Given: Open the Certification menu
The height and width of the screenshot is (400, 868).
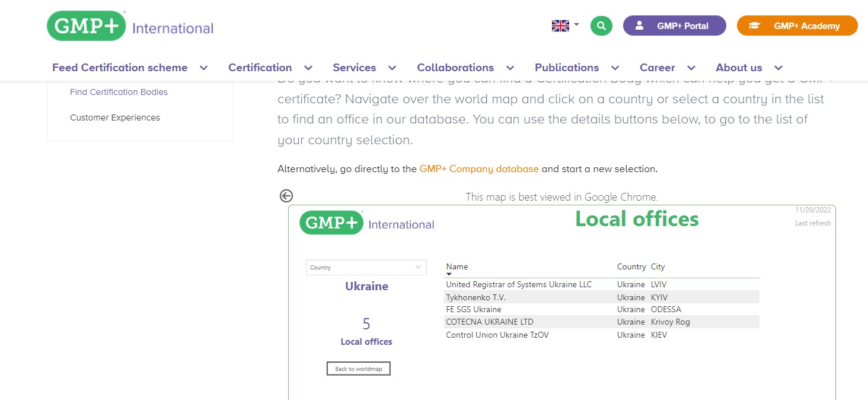Looking at the screenshot, I should pyautogui.click(x=260, y=68).
